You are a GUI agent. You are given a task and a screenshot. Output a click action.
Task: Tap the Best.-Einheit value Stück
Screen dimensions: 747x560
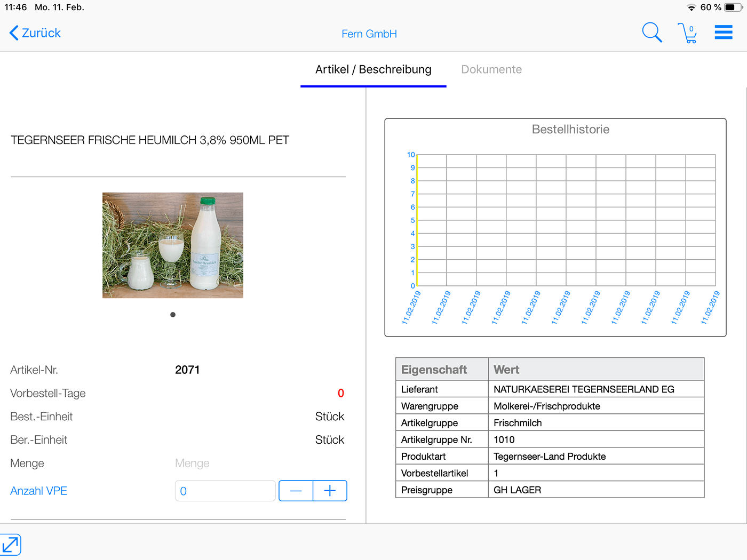point(330,417)
